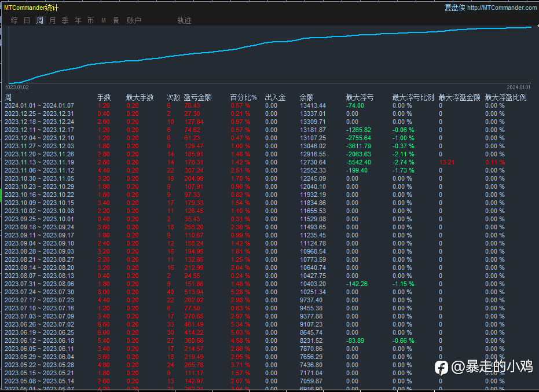Viewport: 539px width, 392px height.
Task: Switch to the 综 (summary) tab
Action: pos(14,20)
